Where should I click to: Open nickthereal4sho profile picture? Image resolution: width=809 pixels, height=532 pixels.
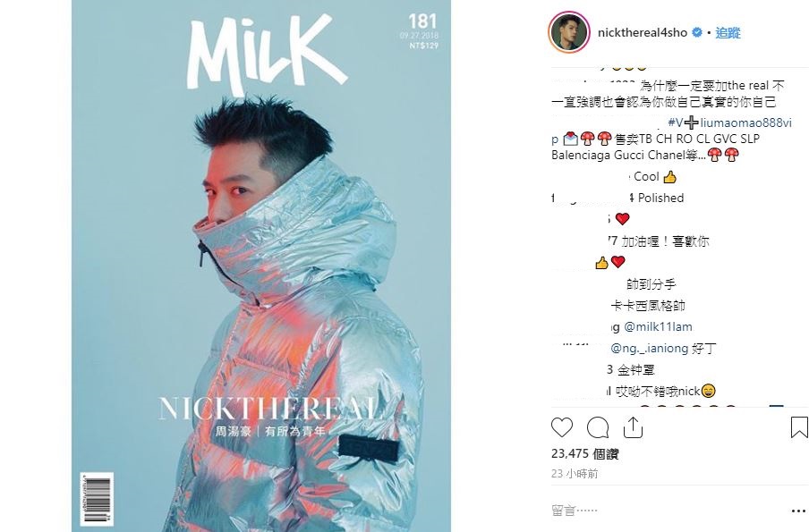pyautogui.click(x=569, y=32)
